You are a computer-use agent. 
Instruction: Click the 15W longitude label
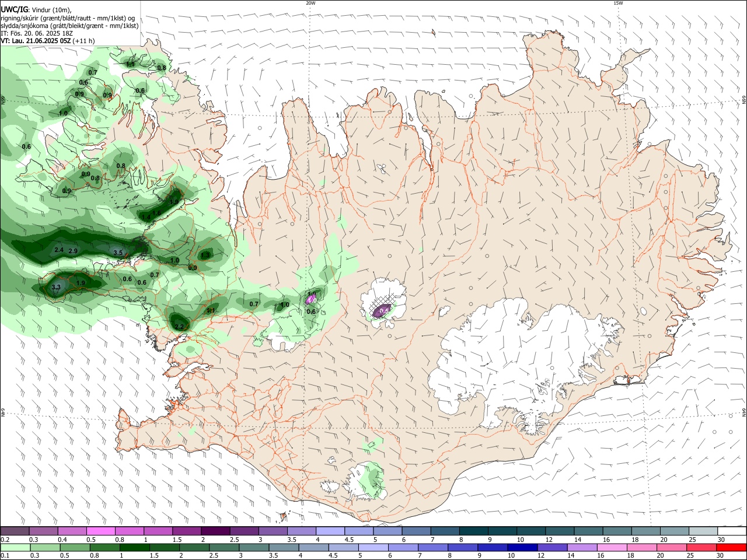click(618, 3)
